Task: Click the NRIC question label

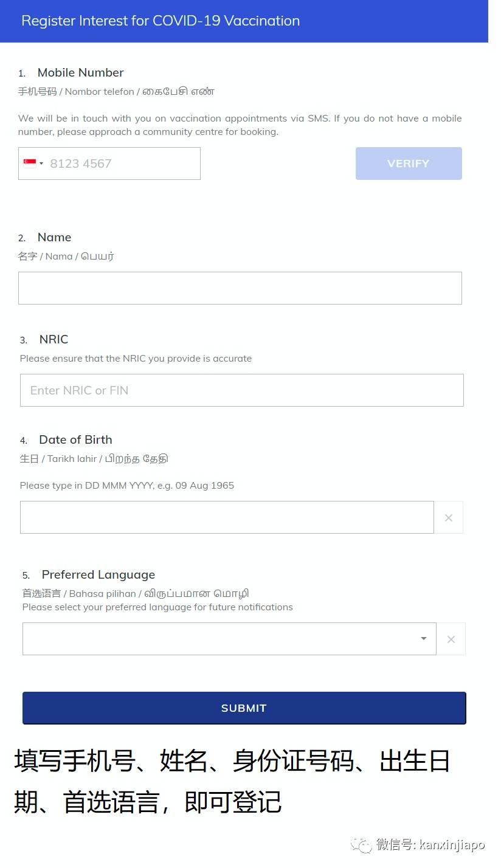Action: [x=54, y=339]
